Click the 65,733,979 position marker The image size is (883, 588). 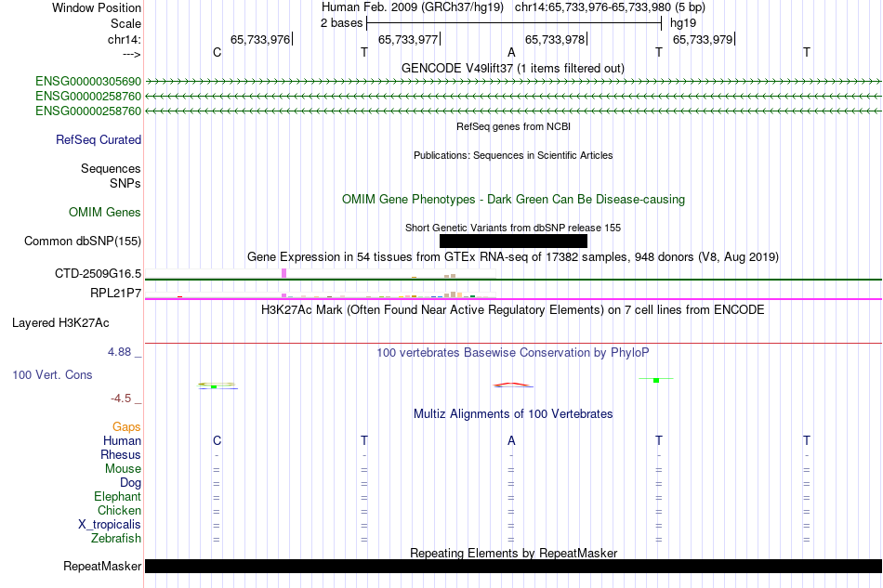pyautogui.click(x=703, y=39)
